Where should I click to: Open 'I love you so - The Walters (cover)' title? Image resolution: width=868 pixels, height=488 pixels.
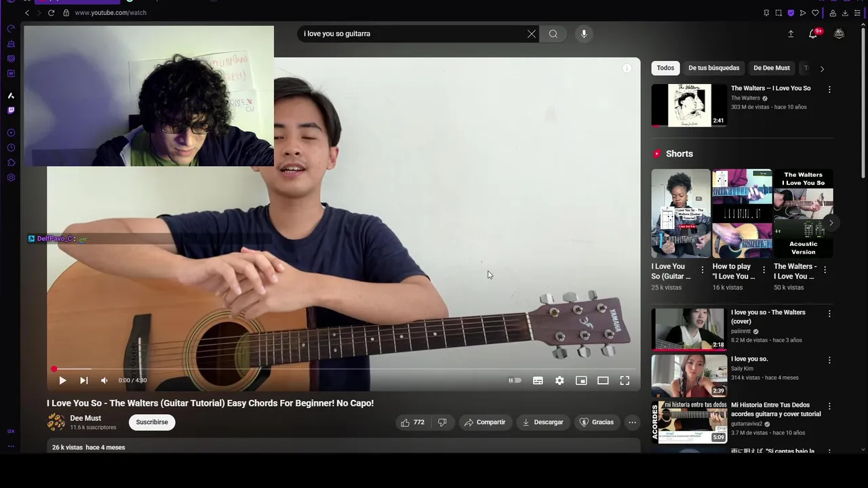[768, 317]
